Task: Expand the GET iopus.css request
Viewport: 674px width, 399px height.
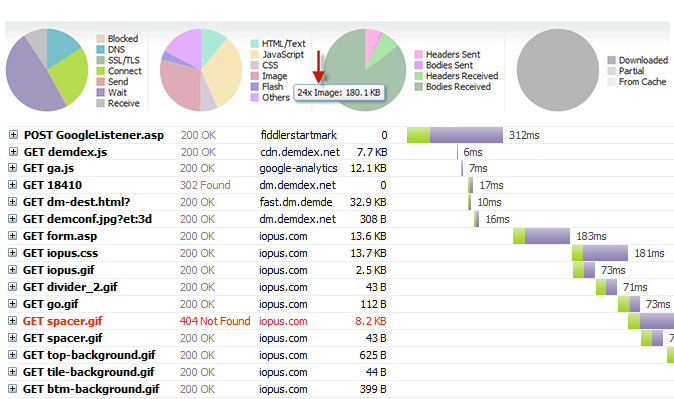Action: pos(12,253)
